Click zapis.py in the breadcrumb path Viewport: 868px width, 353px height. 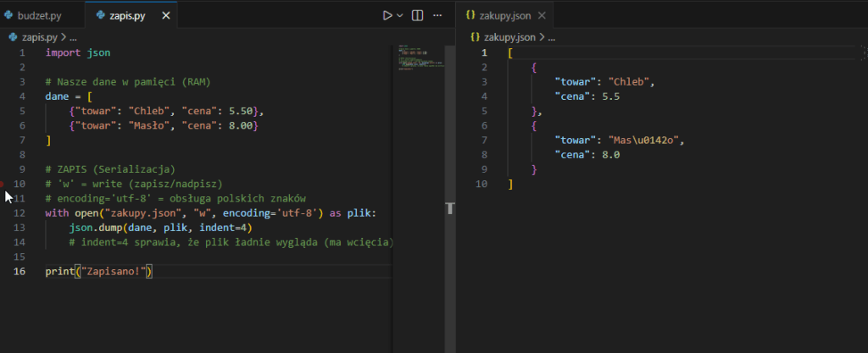(38, 37)
